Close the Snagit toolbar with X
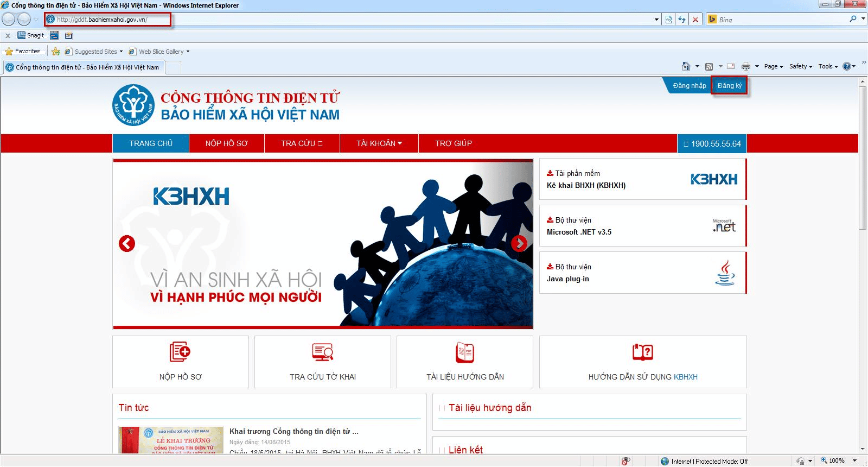868x467 pixels. (8, 35)
